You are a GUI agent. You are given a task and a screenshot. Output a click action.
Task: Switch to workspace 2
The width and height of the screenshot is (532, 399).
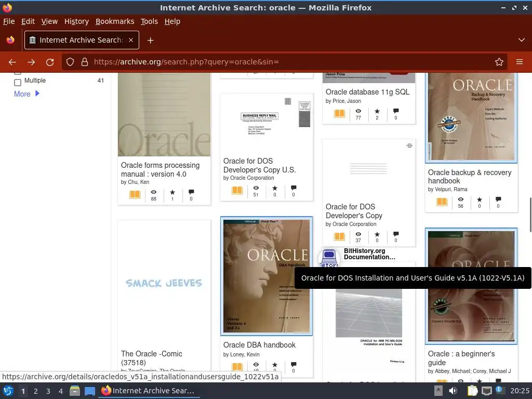tap(36, 391)
